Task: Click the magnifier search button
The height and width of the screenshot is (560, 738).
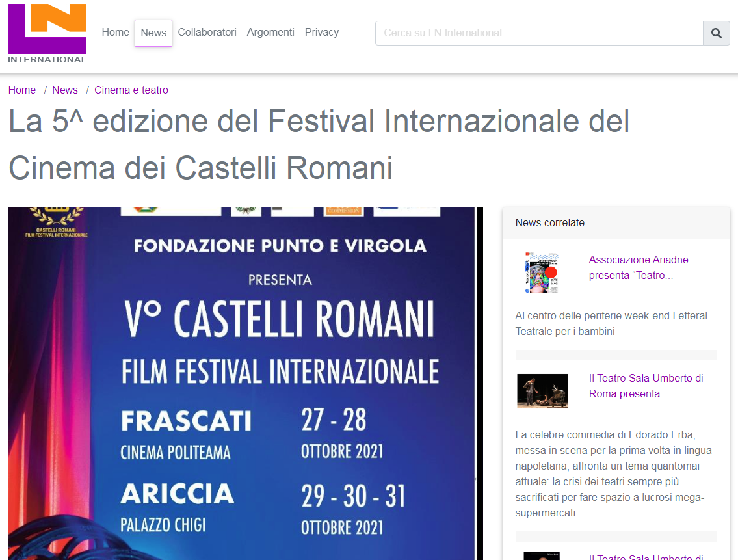Action: click(717, 33)
